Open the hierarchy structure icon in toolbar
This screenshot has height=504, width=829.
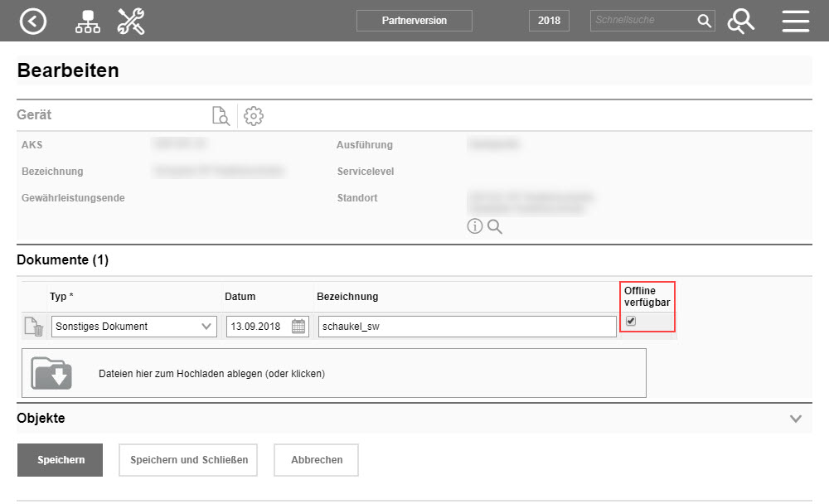coord(88,21)
